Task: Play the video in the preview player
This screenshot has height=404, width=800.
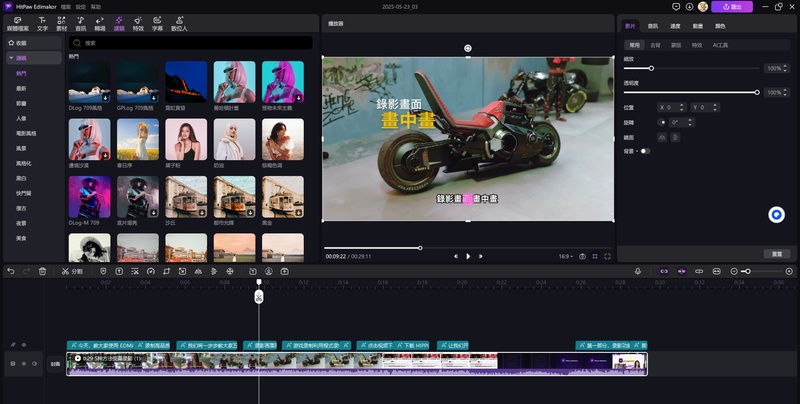Action: coord(468,257)
